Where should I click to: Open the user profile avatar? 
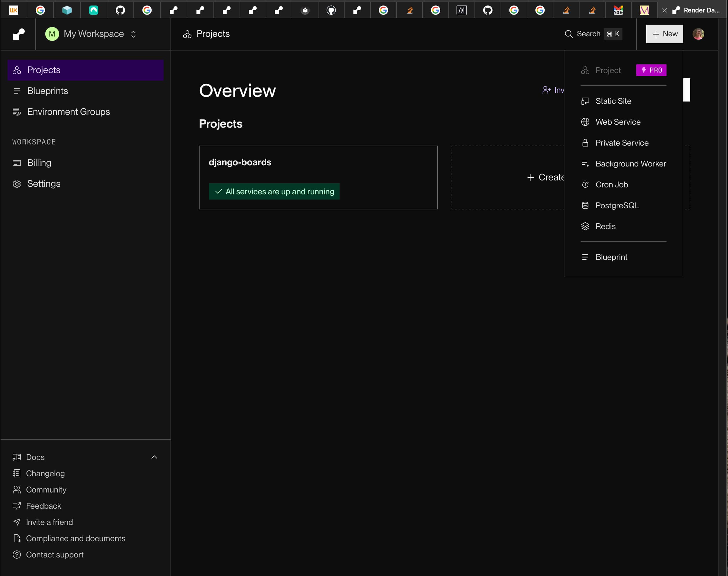pos(698,34)
